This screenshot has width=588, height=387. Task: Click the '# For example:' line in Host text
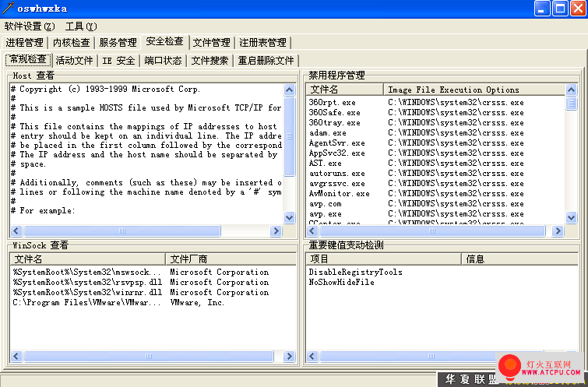[x=43, y=210]
